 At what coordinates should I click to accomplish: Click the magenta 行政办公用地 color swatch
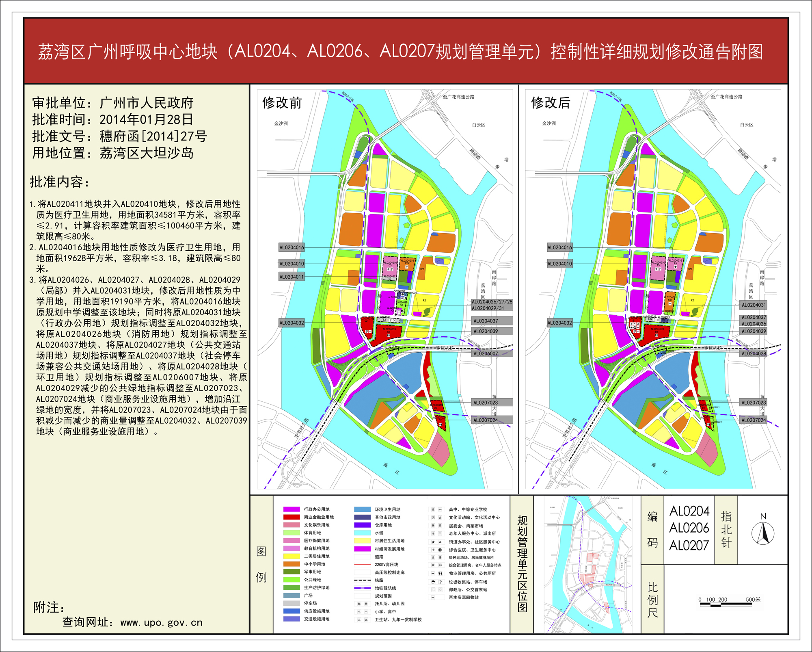292,509
